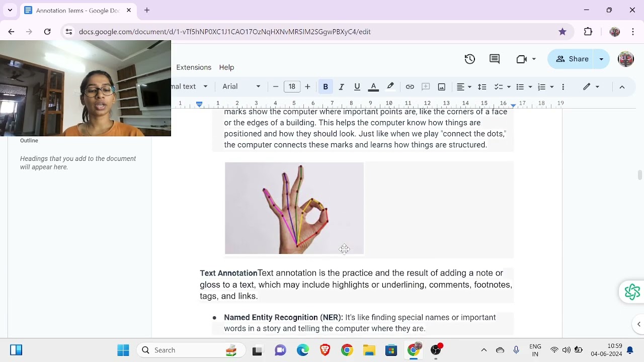The height and width of the screenshot is (362, 644).
Task: Click the Gemini sparkle side button
Action: click(x=632, y=292)
